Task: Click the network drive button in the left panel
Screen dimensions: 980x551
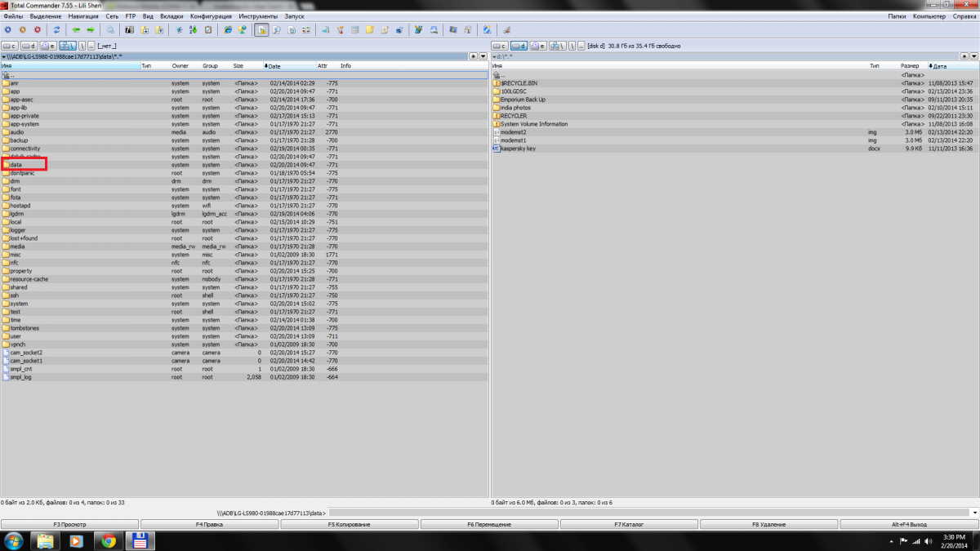Action: pos(68,46)
